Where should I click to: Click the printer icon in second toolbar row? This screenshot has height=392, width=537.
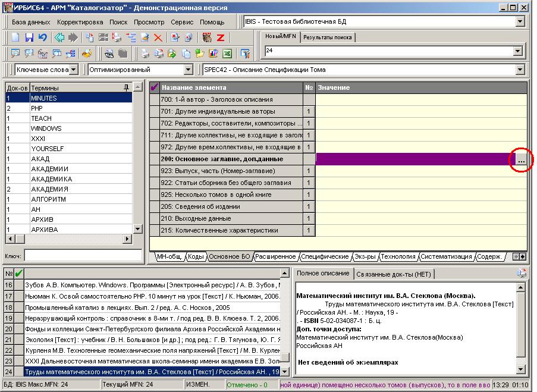145,54
